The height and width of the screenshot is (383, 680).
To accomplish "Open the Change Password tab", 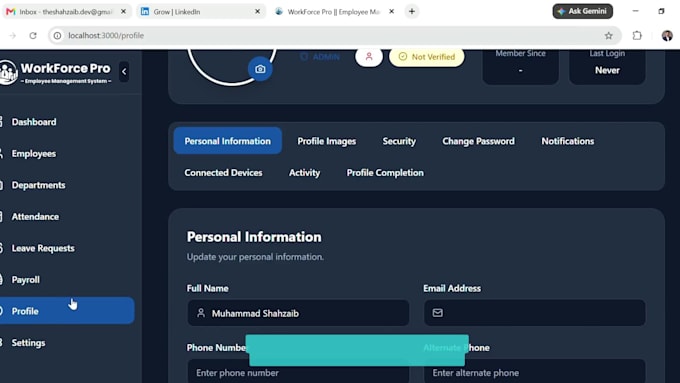I will (x=478, y=141).
